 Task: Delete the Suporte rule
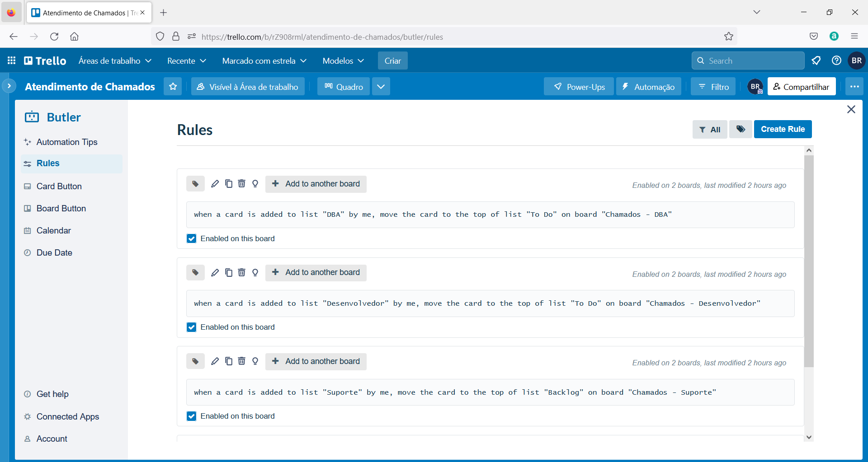pos(242,361)
